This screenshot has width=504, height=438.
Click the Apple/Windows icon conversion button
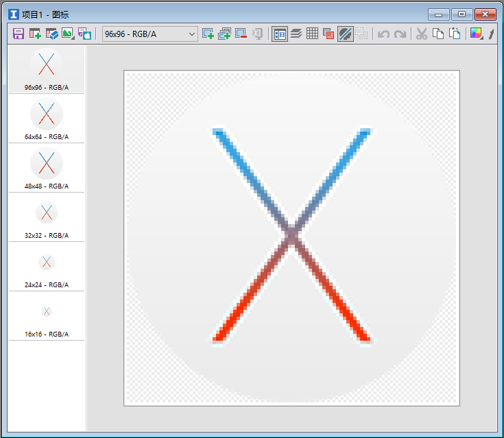click(85, 34)
